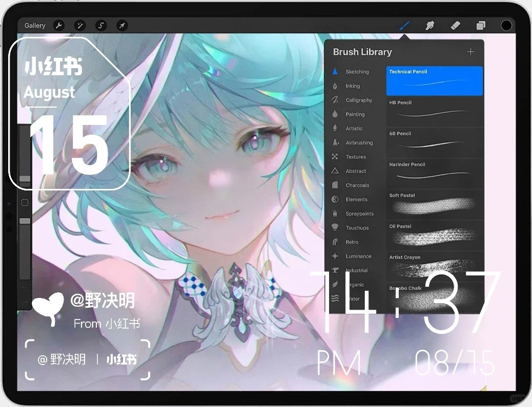Activate the Selection S tool
532x407 pixels.
point(101,26)
